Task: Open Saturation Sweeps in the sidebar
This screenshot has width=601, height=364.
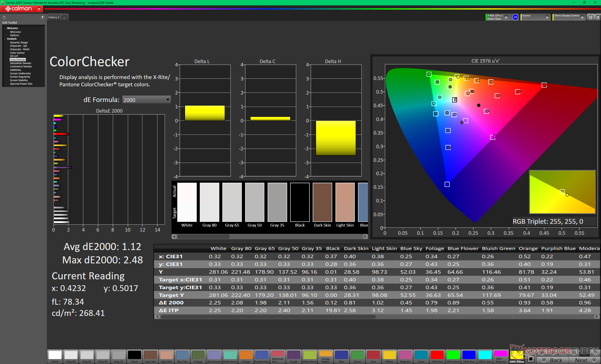Action: point(20,63)
